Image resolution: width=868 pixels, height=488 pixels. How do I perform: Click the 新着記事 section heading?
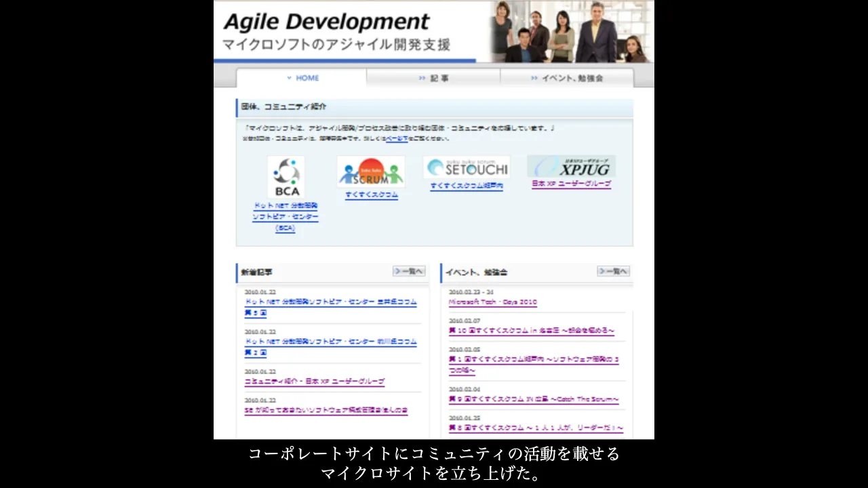click(257, 272)
